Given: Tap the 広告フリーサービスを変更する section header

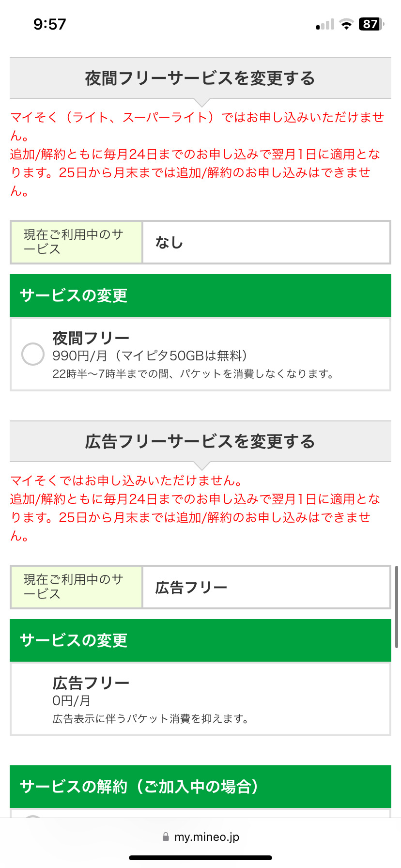Looking at the screenshot, I should 200,442.
